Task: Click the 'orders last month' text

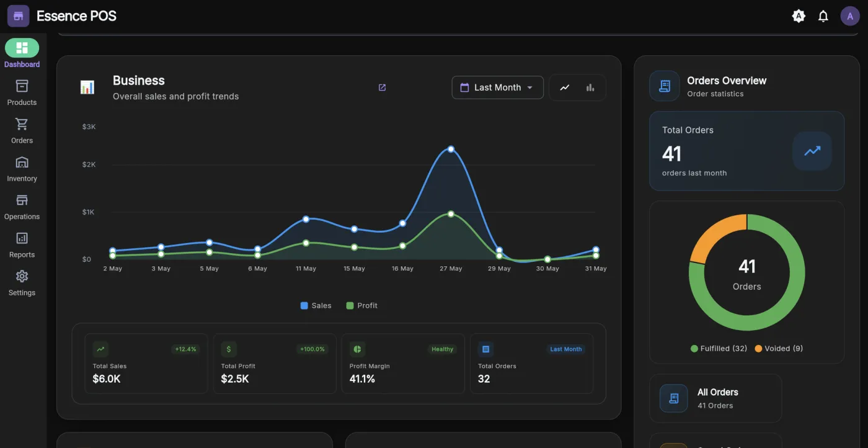Action: [694, 173]
